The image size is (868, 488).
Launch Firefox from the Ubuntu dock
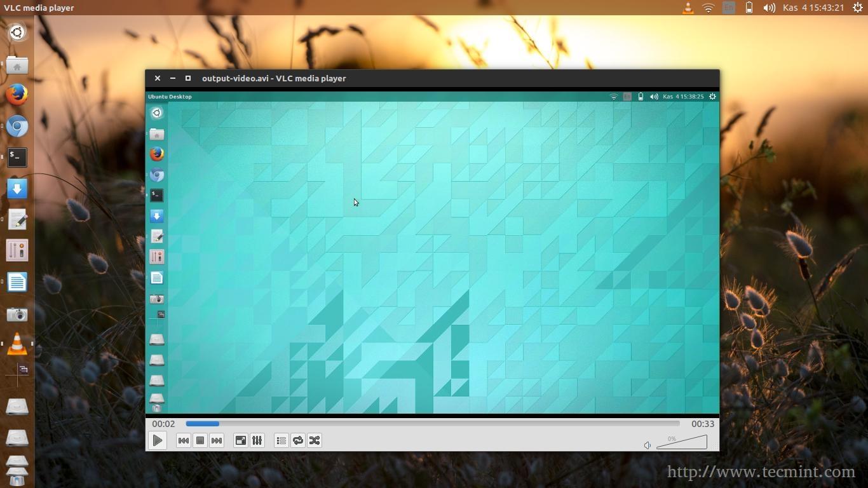point(17,94)
